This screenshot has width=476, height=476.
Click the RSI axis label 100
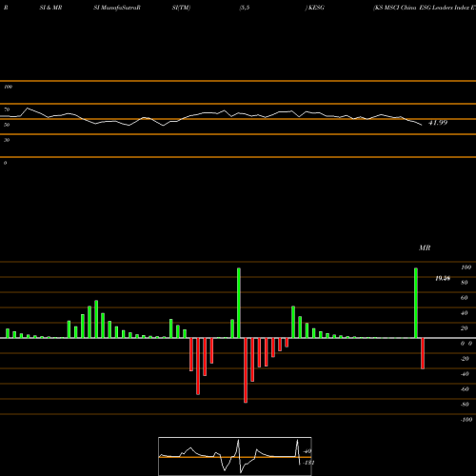(x=8, y=87)
